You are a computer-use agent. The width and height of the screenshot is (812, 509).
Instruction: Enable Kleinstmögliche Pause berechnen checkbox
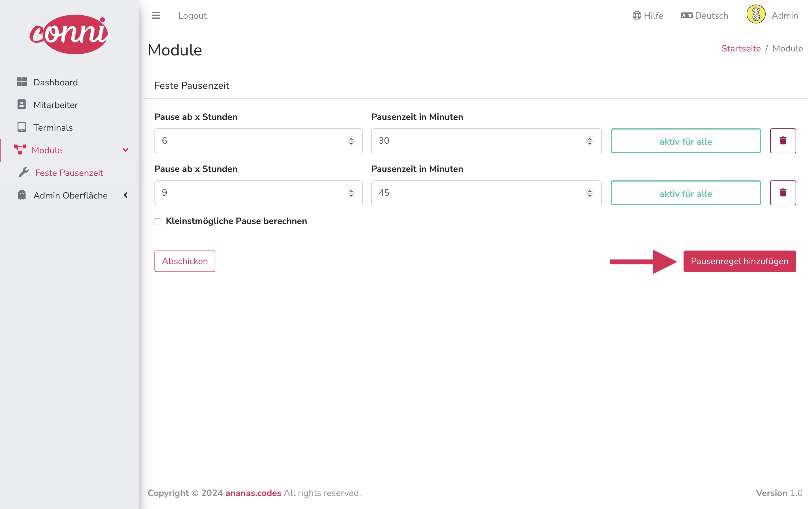[158, 221]
